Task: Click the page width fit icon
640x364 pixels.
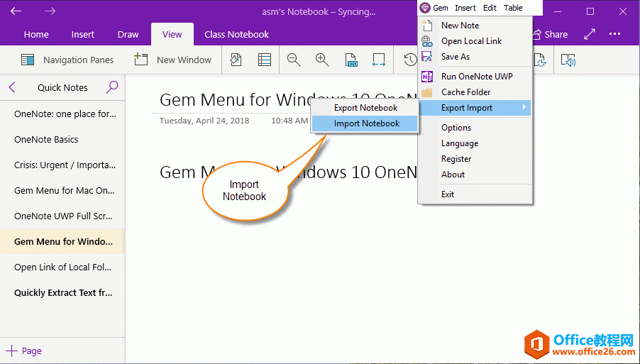Action: 379,60
